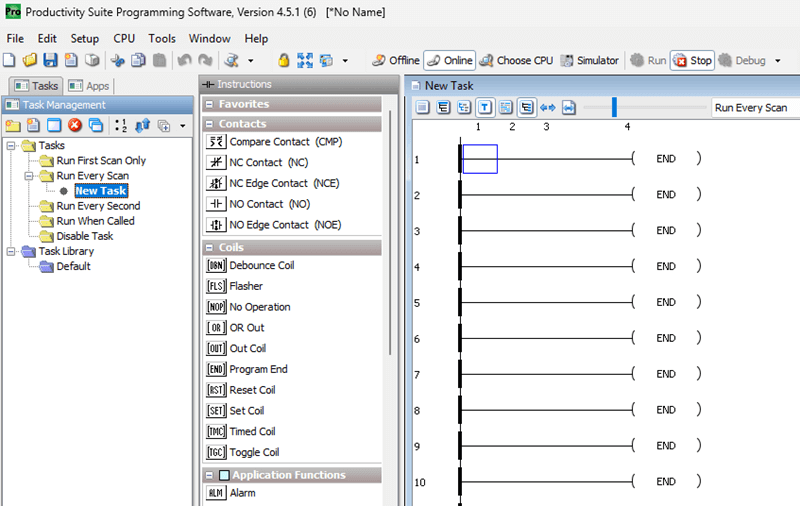Viewport: 800px width, 506px height.
Task: Open the Run Every Scan task type dropdown
Action: coord(754,108)
